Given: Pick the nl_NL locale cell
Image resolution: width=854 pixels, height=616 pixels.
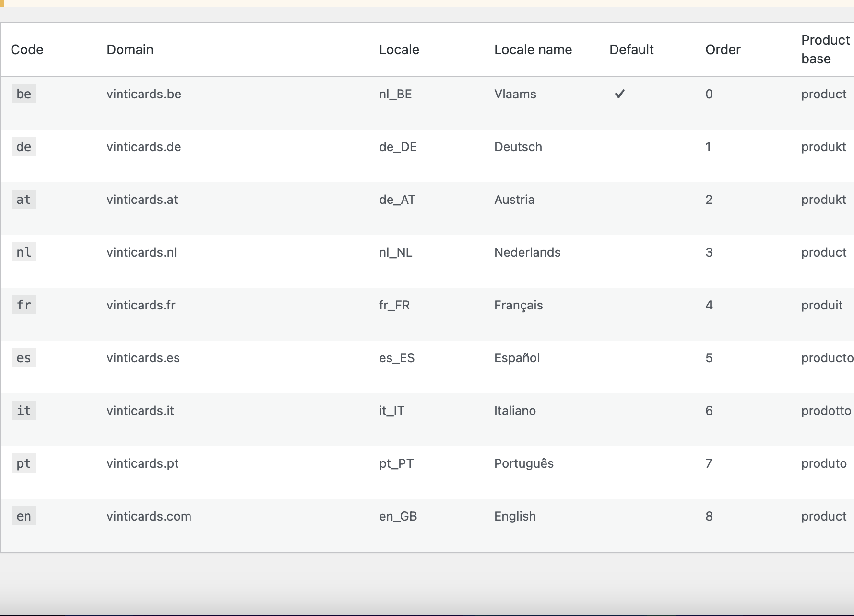Looking at the screenshot, I should [396, 252].
